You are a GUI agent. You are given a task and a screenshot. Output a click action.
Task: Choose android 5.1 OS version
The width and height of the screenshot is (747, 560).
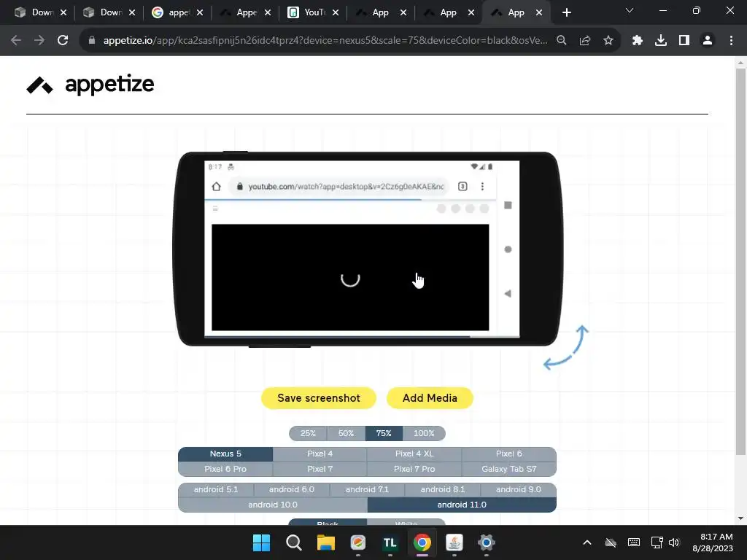pyautogui.click(x=216, y=489)
